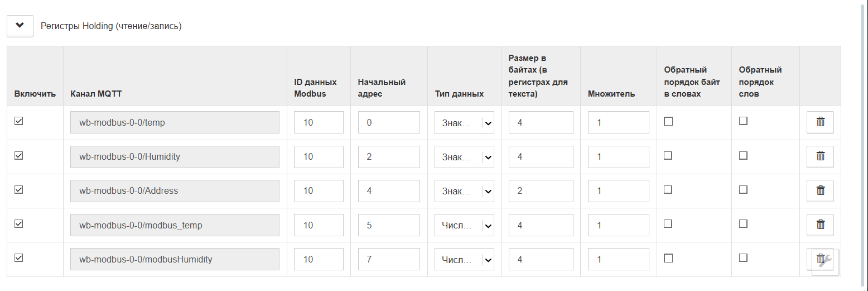Viewport: 868px width, 291px height.
Task: Disable the wb-modbus-0-0/temp channel checkbox
Action: (19, 121)
